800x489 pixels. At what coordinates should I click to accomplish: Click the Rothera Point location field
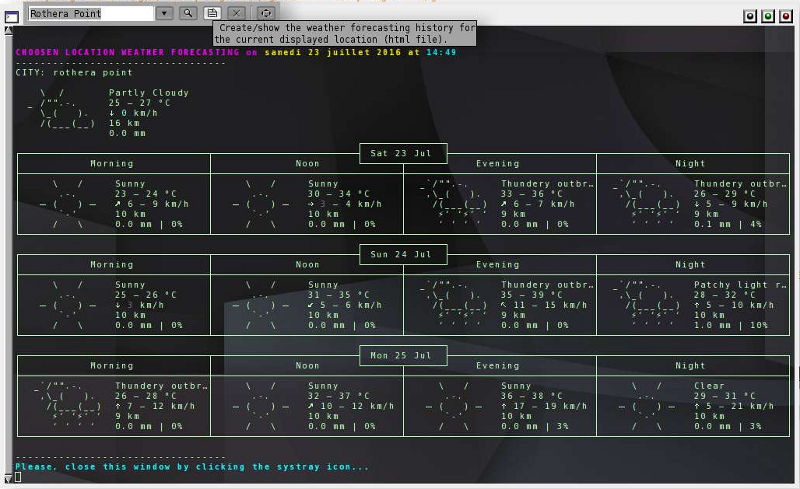[90, 13]
